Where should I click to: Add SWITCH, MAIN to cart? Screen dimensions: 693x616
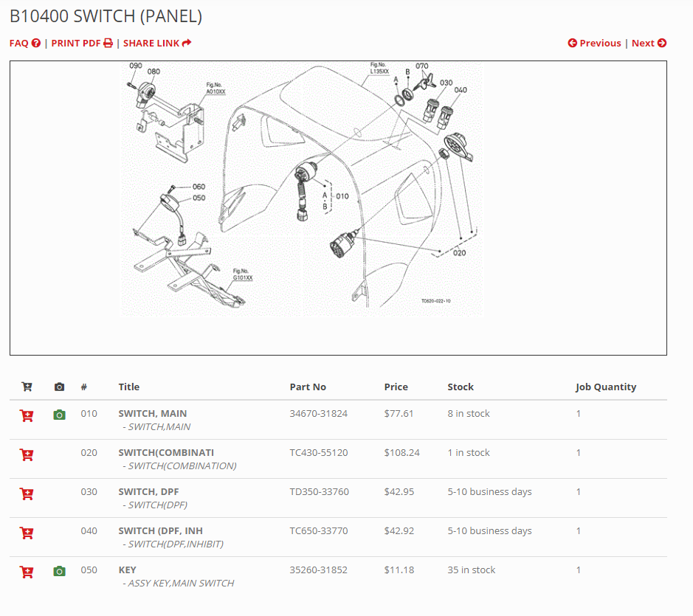(27, 415)
